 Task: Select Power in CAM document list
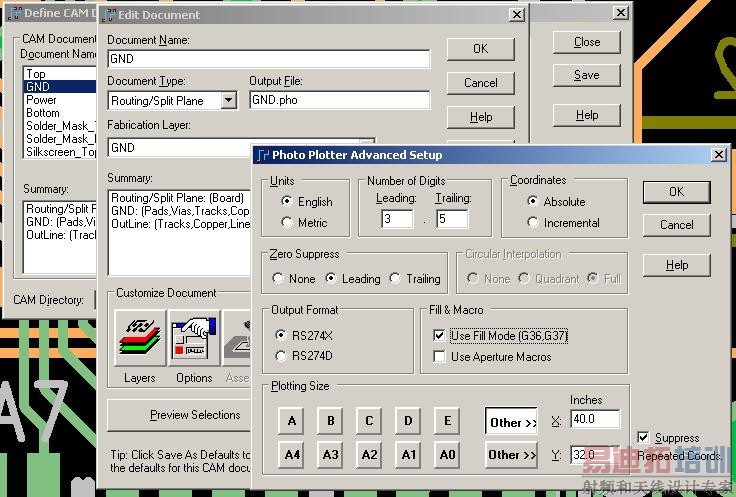pyautogui.click(x=60, y=100)
